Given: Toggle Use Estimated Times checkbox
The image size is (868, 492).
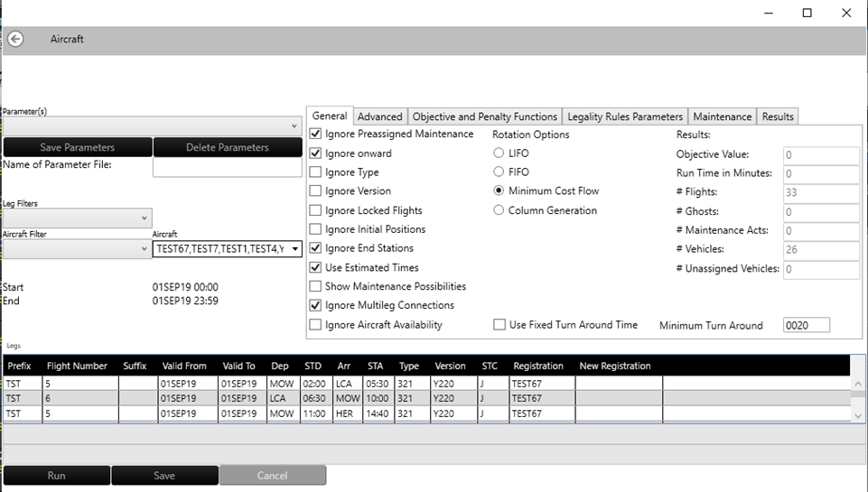Looking at the screenshot, I should (x=315, y=267).
